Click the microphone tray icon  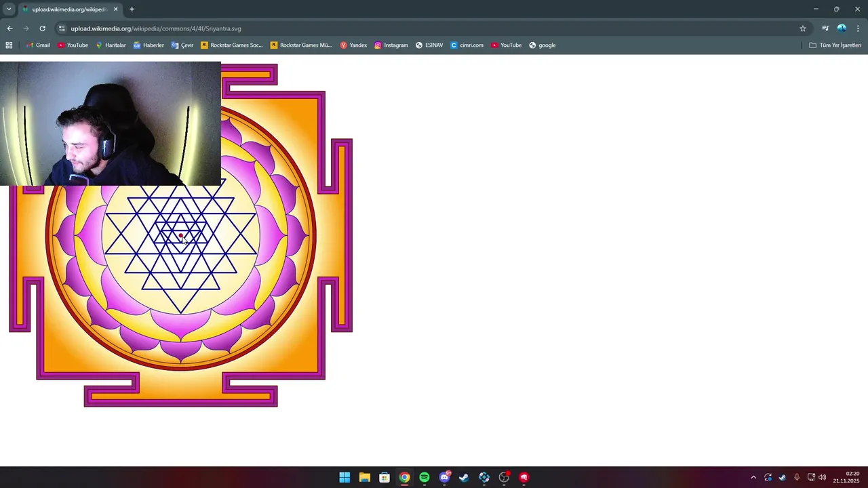point(797,477)
